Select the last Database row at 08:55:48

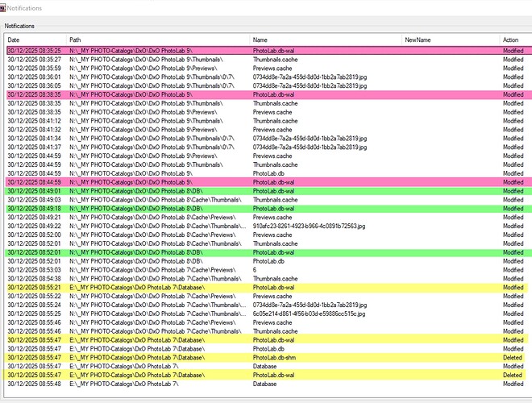(x=266, y=384)
